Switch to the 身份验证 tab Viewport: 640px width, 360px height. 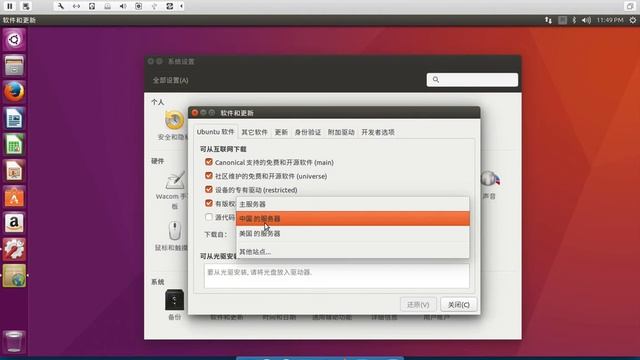coord(308,132)
